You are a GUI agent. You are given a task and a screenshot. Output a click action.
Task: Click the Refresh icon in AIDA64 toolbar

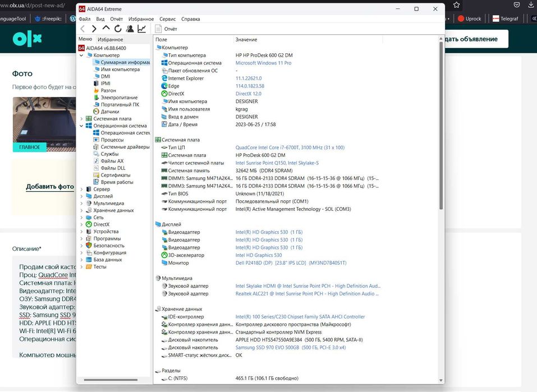[x=118, y=29]
